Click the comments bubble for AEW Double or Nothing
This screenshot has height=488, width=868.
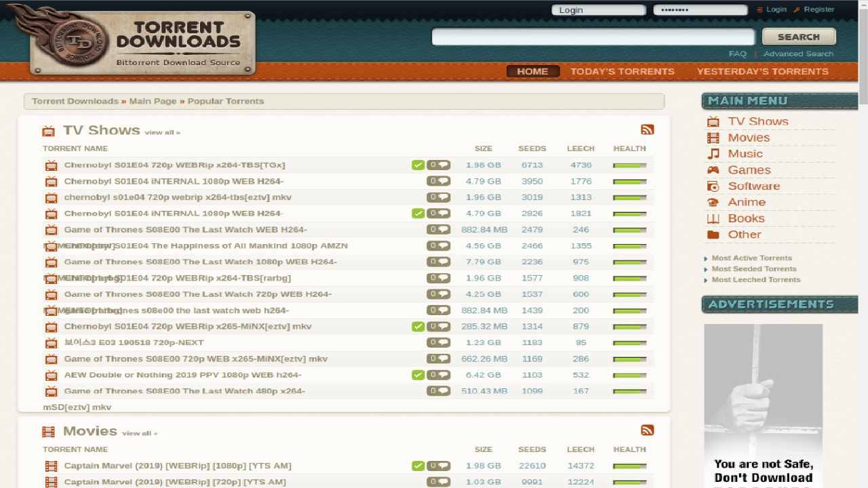tap(439, 375)
